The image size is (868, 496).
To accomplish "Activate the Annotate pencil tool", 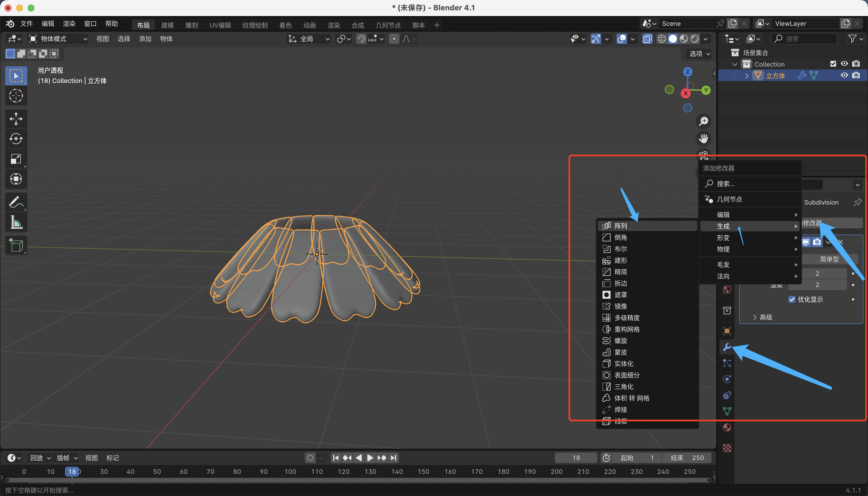I will coord(16,202).
